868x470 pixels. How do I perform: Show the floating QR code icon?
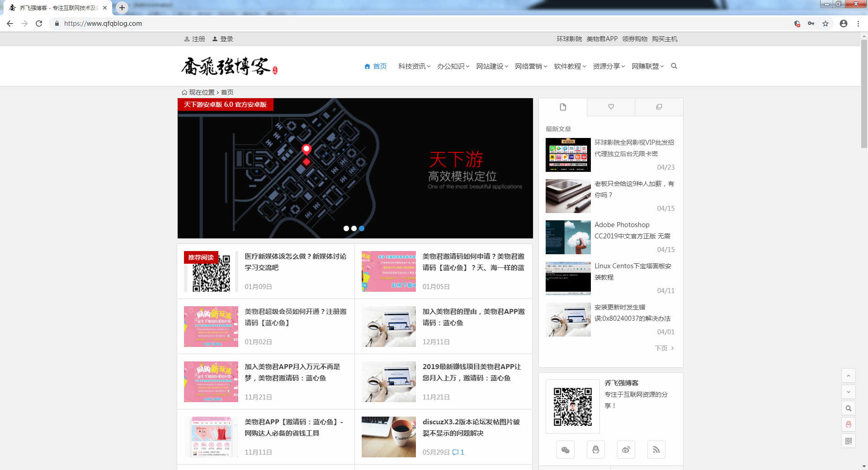(848, 441)
